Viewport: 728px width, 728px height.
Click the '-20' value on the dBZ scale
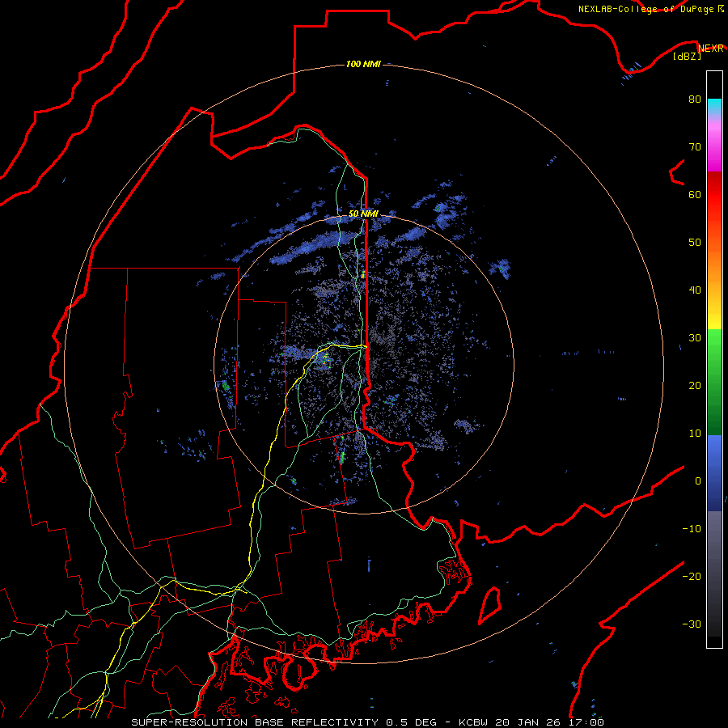click(x=692, y=577)
